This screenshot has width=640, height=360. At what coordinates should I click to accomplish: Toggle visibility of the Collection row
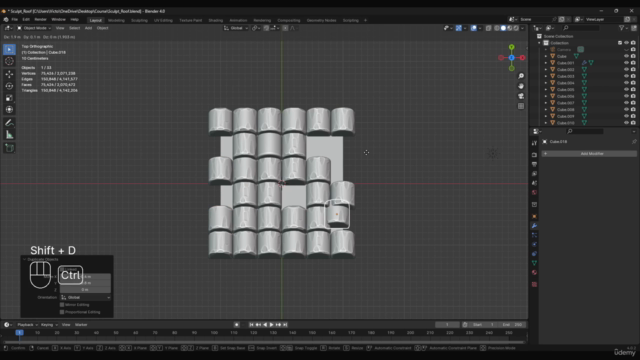pyautogui.click(x=626, y=43)
